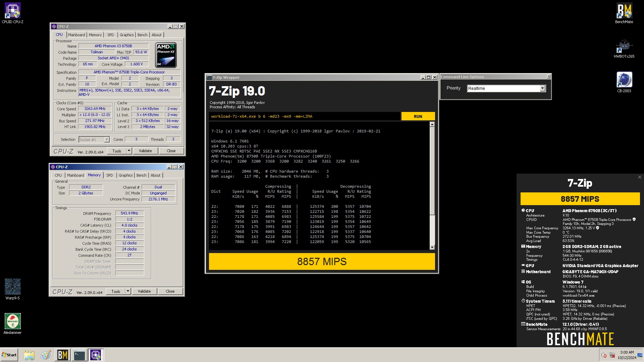
Task: Open Graphics tab in lower CPU-Z window
Action: pyautogui.click(x=126, y=175)
